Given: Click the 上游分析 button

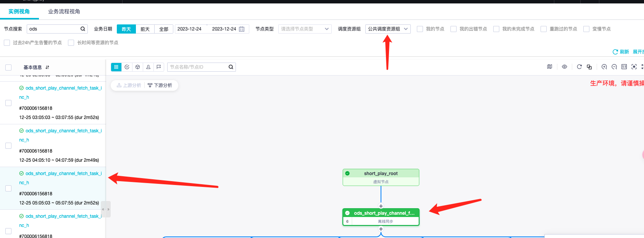Looking at the screenshot, I should click(129, 85).
